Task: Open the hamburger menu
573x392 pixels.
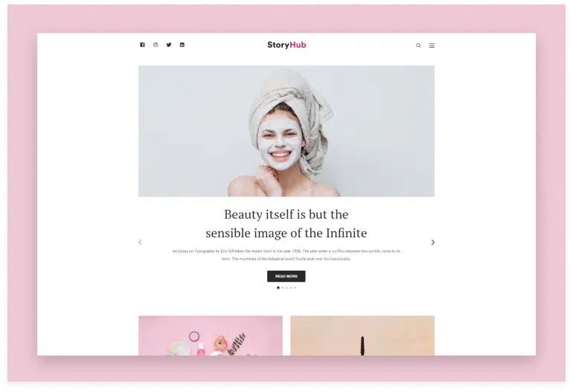Action: [x=432, y=45]
